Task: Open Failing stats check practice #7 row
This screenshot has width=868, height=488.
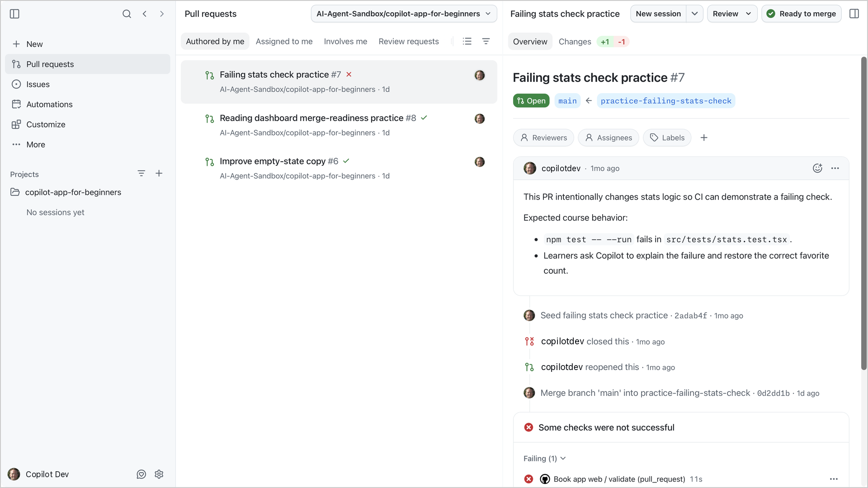Action: pos(339,82)
